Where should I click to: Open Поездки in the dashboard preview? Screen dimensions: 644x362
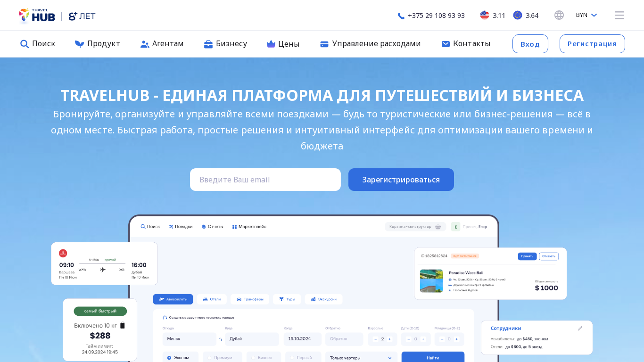point(181,227)
